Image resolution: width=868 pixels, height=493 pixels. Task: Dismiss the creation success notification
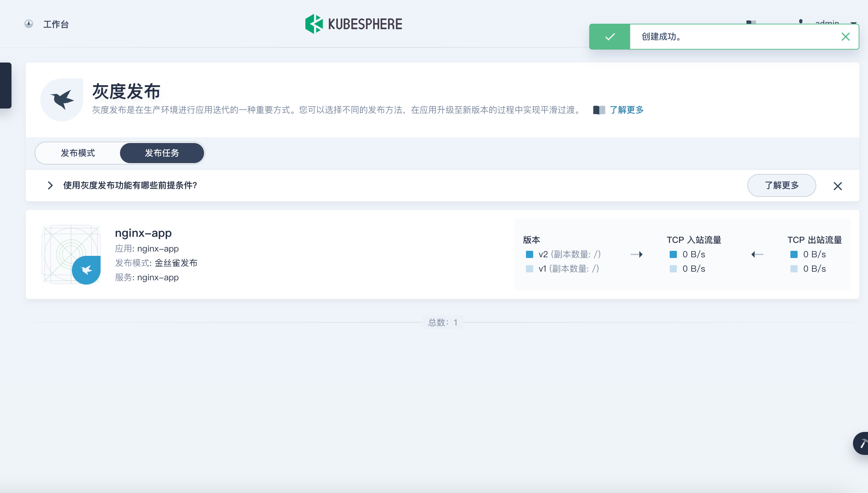click(845, 37)
